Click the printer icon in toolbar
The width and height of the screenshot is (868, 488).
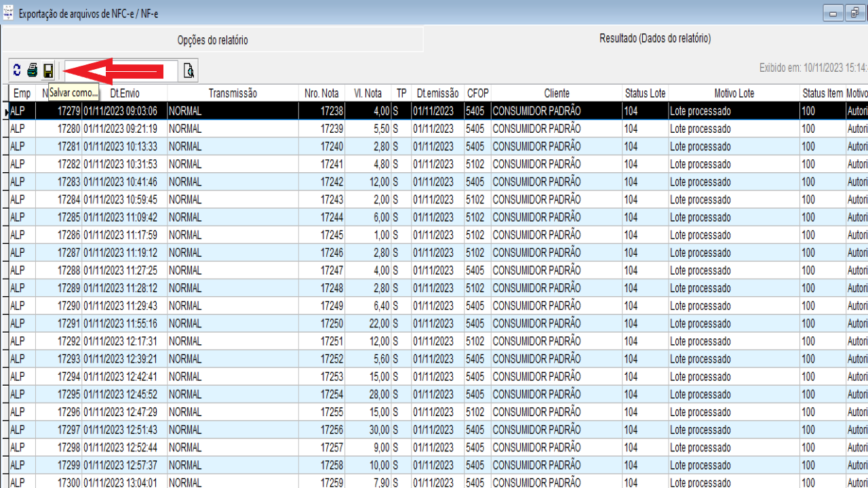click(x=32, y=70)
